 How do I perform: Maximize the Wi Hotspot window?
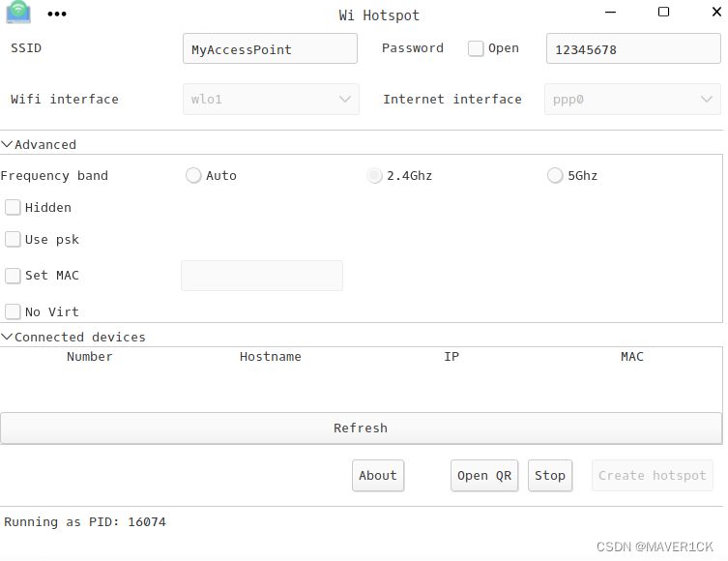click(x=663, y=12)
